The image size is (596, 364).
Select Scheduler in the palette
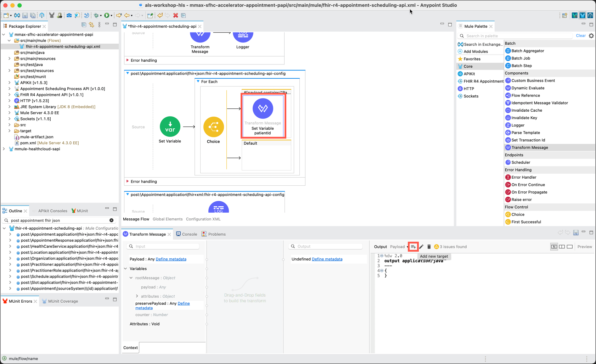521,162
